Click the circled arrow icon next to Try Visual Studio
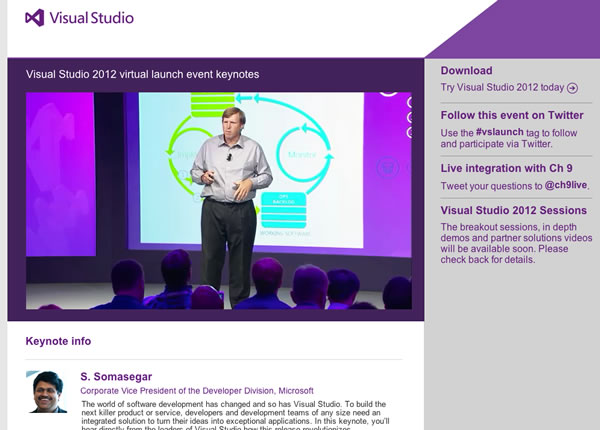600x430 pixels. (572, 88)
